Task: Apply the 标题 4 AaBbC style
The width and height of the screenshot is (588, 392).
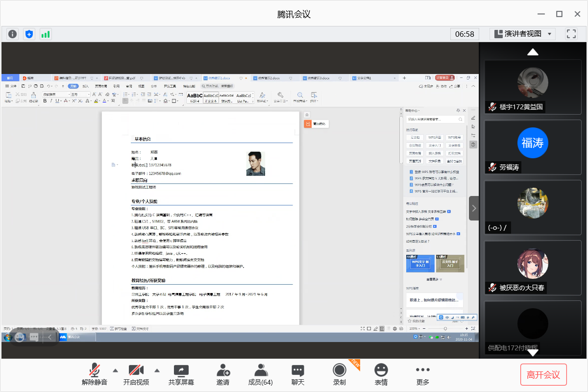Action: pyautogui.click(x=195, y=97)
